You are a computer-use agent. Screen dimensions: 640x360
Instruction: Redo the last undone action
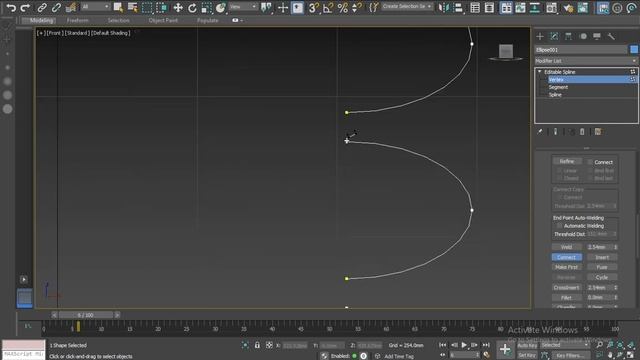25,7
